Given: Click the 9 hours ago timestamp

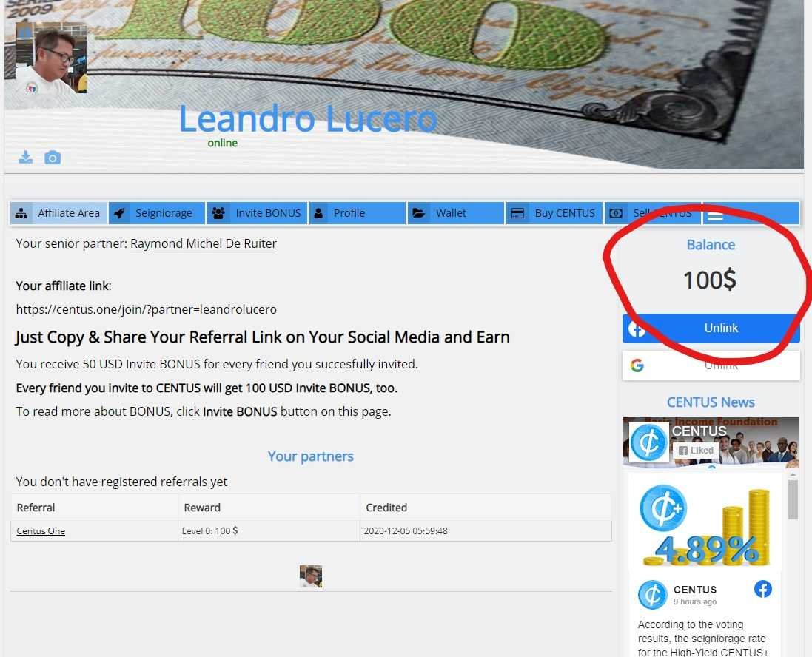Looking at the screenshot, I should pyautogui.click(x=695, y=602).
